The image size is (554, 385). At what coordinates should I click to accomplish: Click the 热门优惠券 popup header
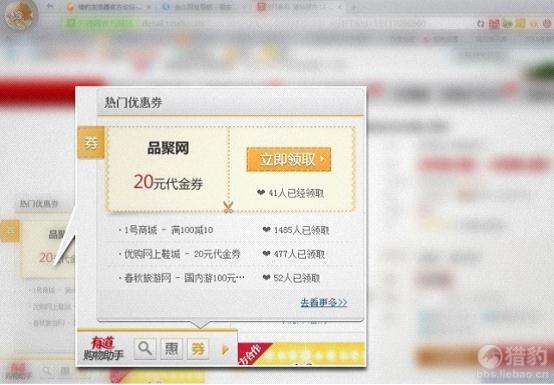point(133,103)
